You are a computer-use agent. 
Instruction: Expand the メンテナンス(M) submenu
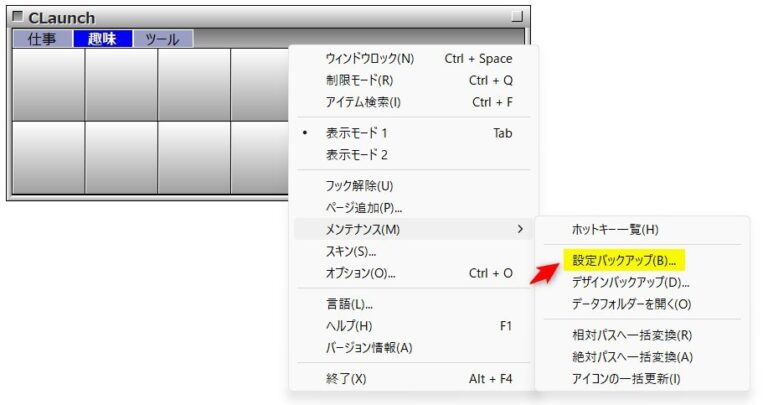point(413,229)
